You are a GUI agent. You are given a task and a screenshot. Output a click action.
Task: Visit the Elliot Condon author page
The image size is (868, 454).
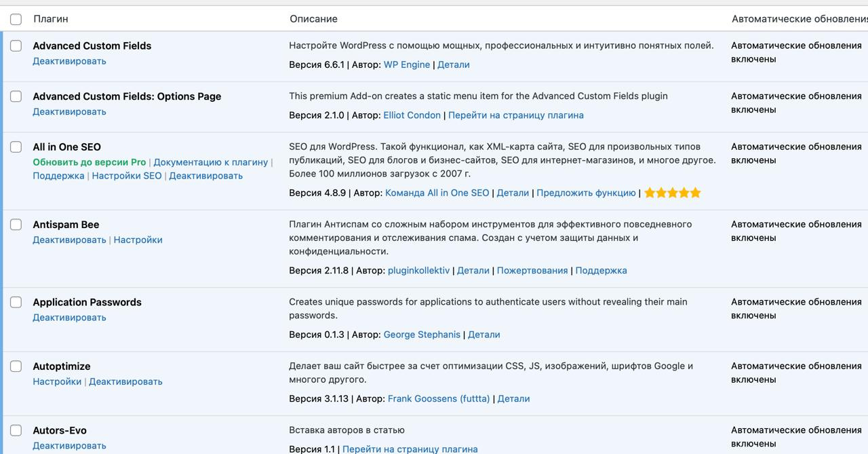(412, 115)
